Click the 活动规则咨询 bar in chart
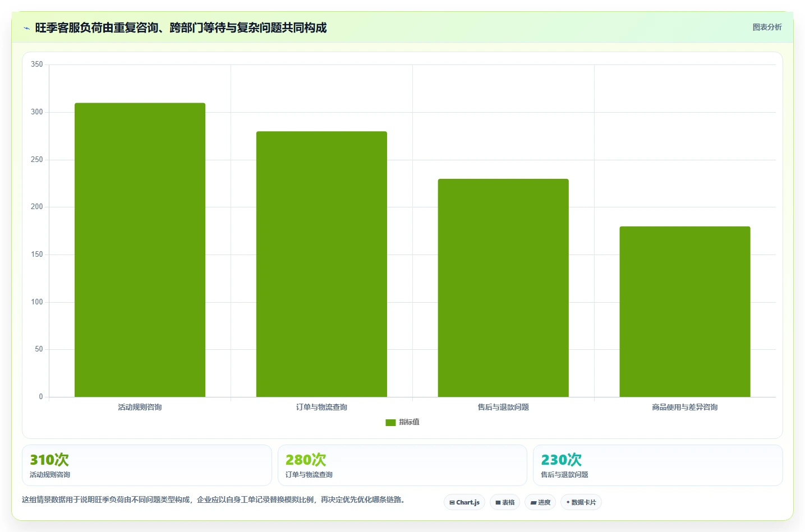This screenshot has width=805, height=532. 140,250
